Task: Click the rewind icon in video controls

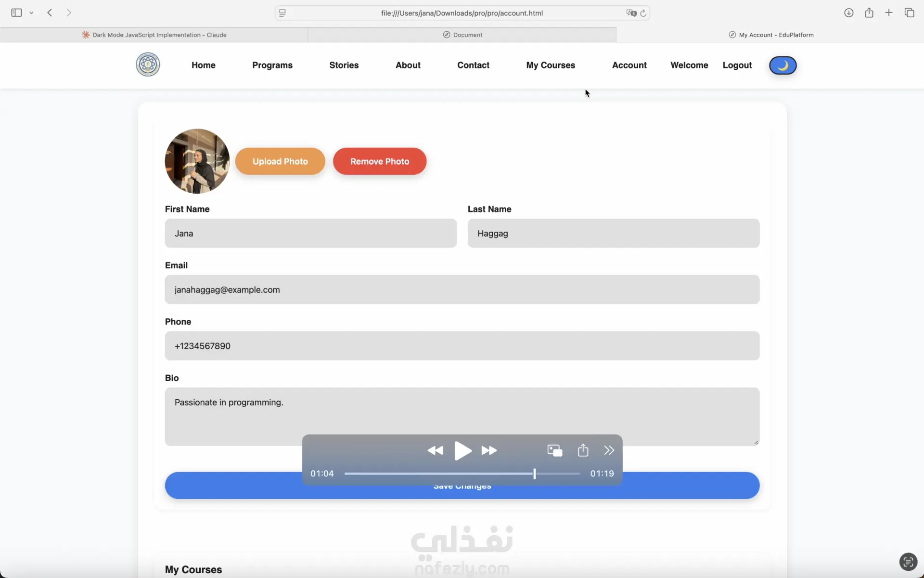Action: 435,450
